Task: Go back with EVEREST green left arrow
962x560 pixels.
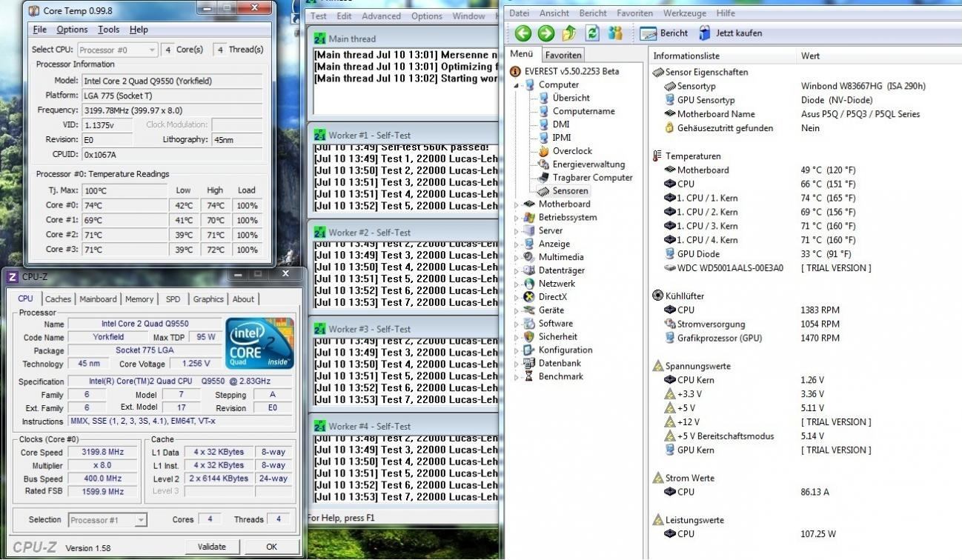Action: point(523,33)
